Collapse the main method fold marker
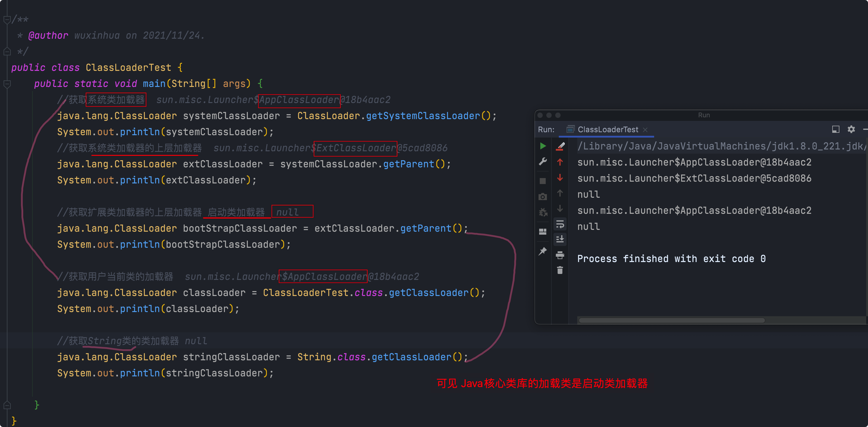 (x=7, y=84)
